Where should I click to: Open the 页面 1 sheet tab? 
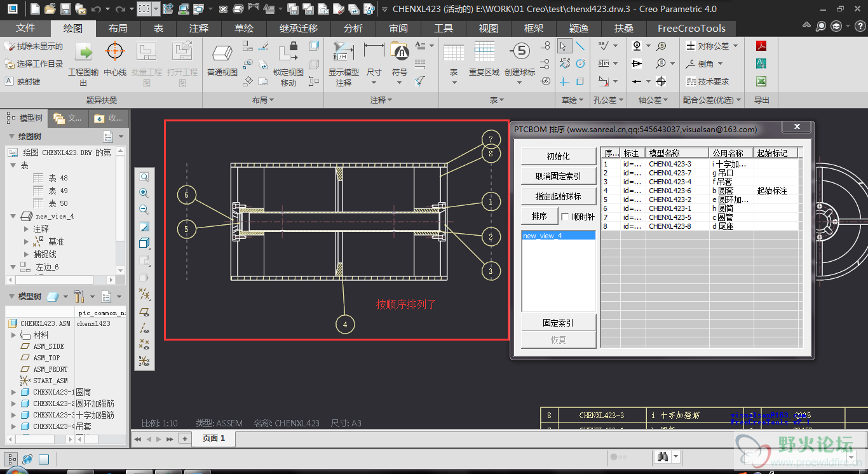(x=214, y=438)
